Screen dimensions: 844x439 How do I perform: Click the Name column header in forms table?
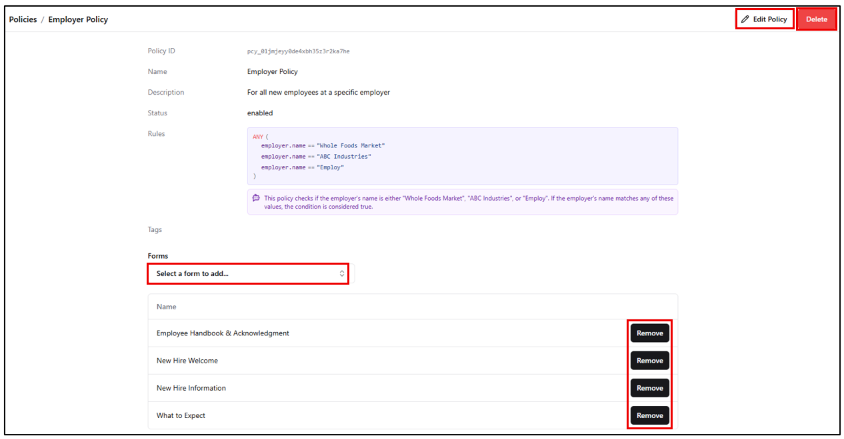tap(167, 306)
